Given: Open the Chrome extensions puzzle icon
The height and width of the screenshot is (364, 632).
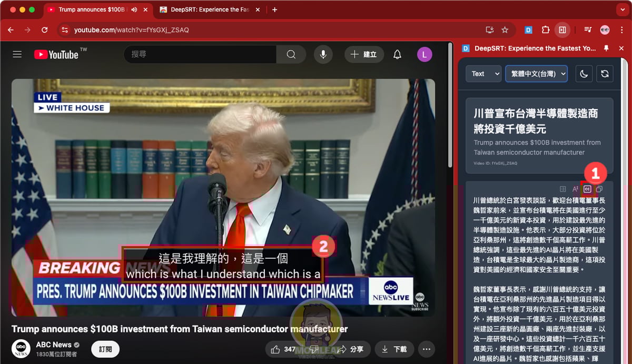Looking at the screenshot, I should point(546,30).
